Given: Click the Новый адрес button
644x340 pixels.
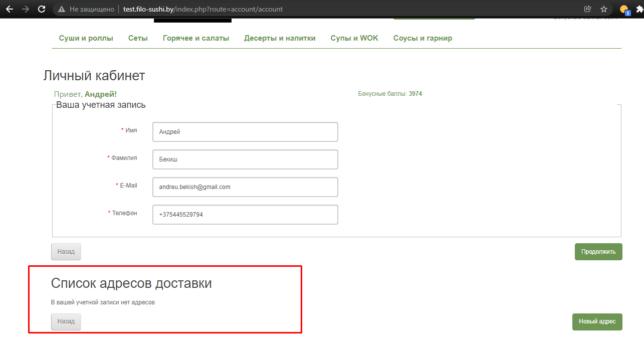Looking at the screenshot, I should click(x=597, y=322).
